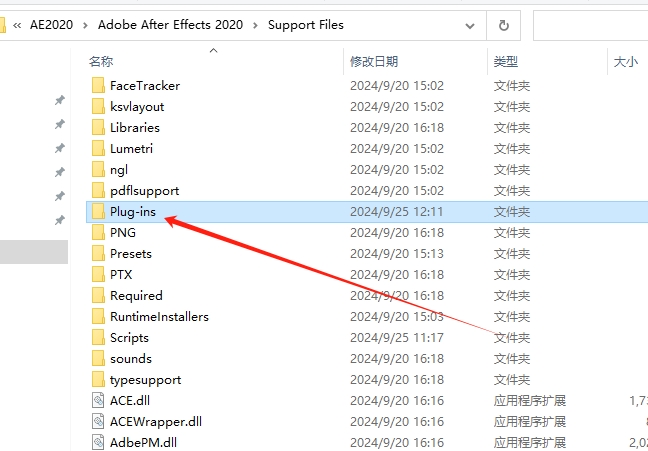Viewport: 648px width, 451px height.
Task: Click the ACE.dll type 应用程序扩展
Action: [x=529, y=401]
